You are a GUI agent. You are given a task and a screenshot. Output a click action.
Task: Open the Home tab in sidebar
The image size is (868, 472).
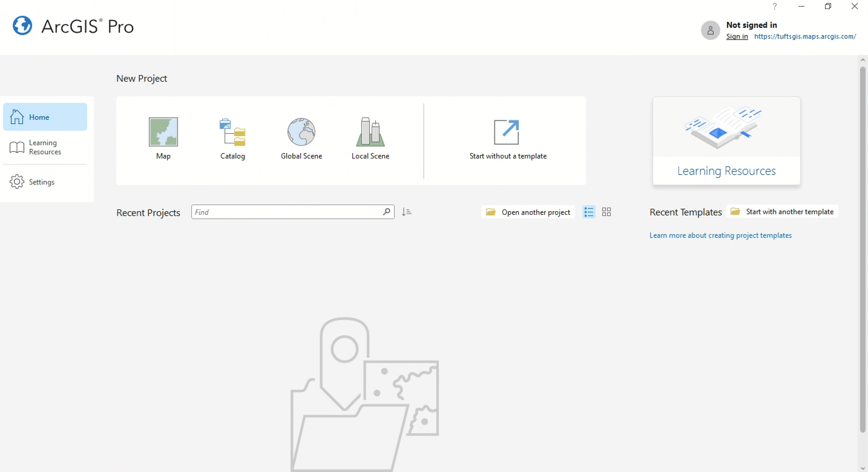45,117
